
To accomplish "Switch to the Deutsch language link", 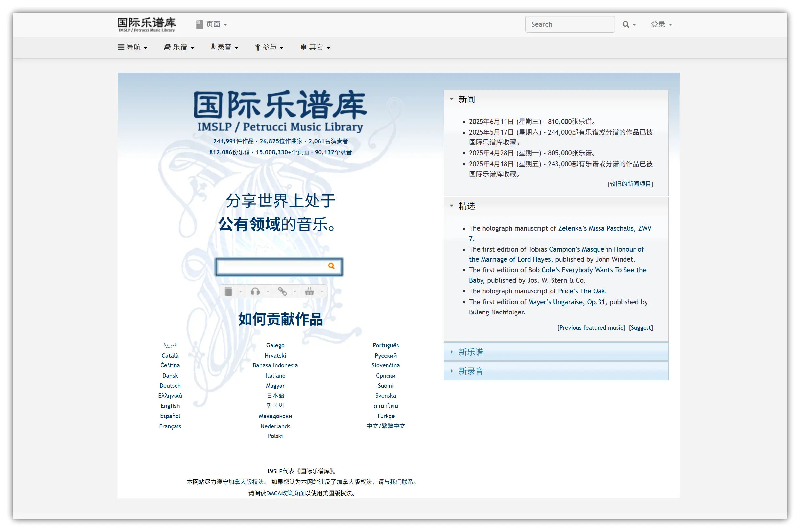I will click(x=170, y=386).
